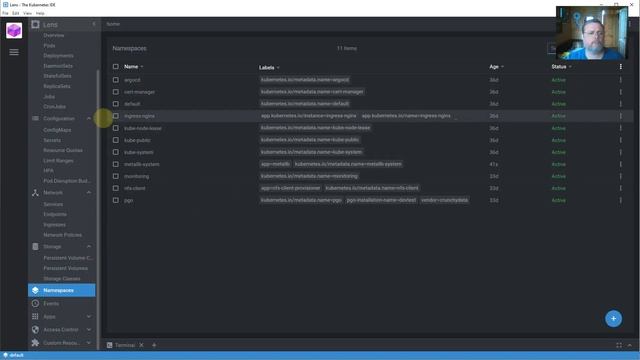Expand the Access Control section chevron
640x360 pixels.
click(89, 330)
